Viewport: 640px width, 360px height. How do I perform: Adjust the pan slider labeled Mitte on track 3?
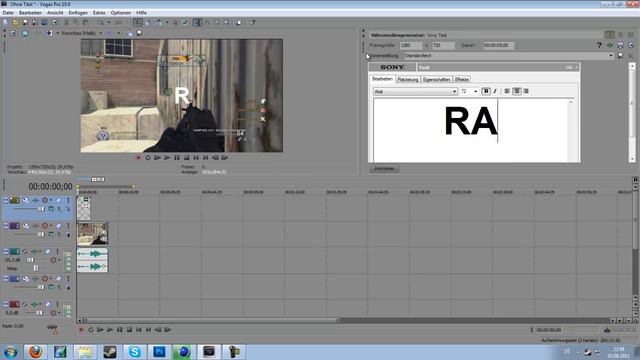coord(36,268)
